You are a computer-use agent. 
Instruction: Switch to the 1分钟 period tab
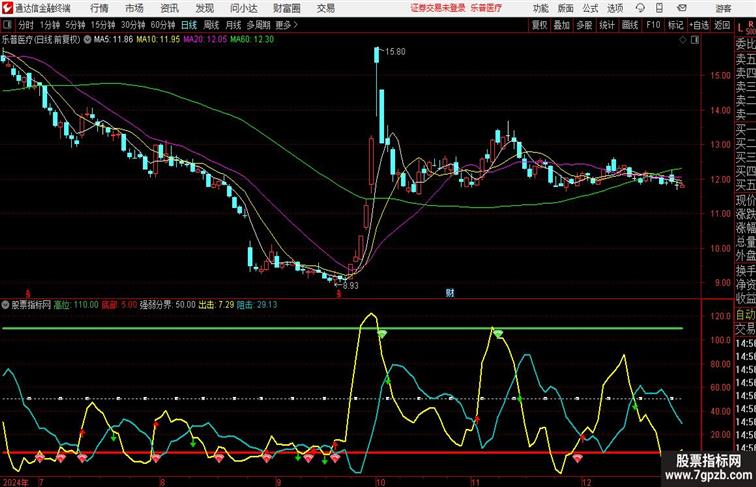pyautogui.click(x=50, y=25)
